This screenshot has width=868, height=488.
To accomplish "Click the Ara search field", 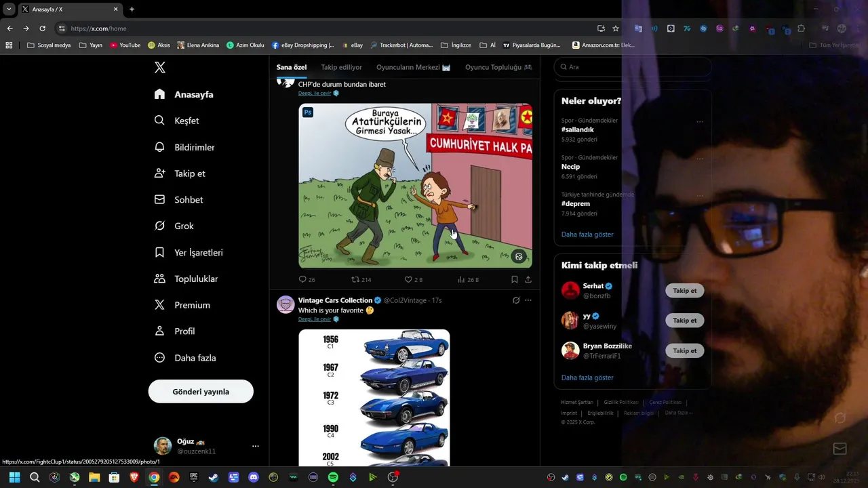I will coord(632,67).
